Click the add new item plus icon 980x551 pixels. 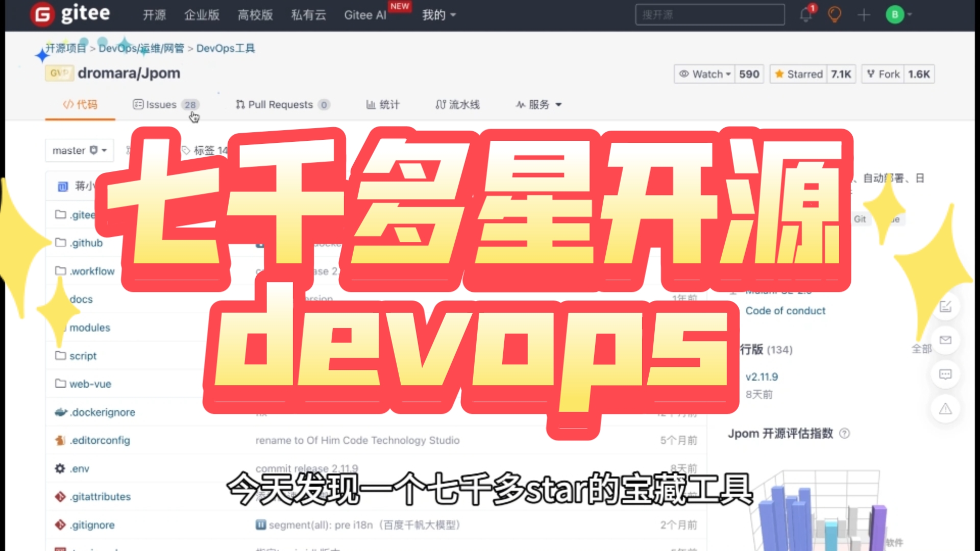point(864,15)
